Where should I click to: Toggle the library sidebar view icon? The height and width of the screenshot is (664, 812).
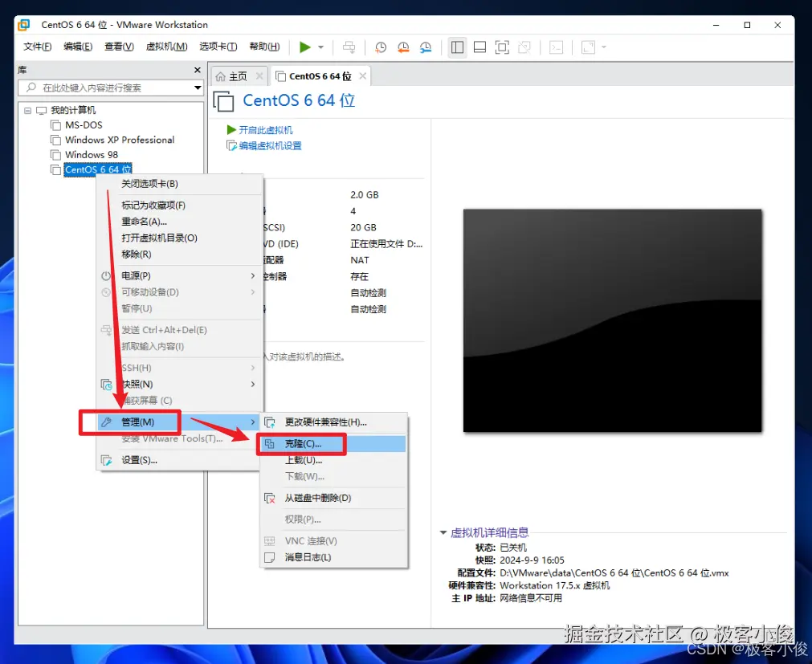click(457, 47)
